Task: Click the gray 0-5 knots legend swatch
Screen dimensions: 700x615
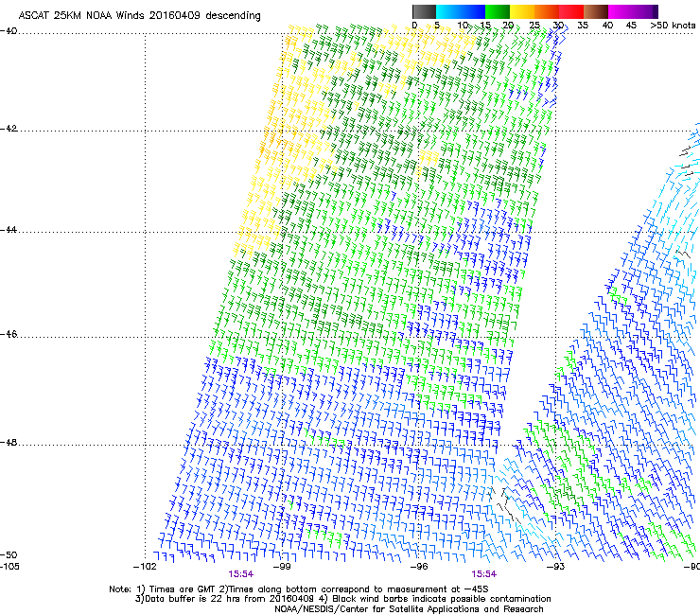Action: pyautogui.click(x=424, y=11)
